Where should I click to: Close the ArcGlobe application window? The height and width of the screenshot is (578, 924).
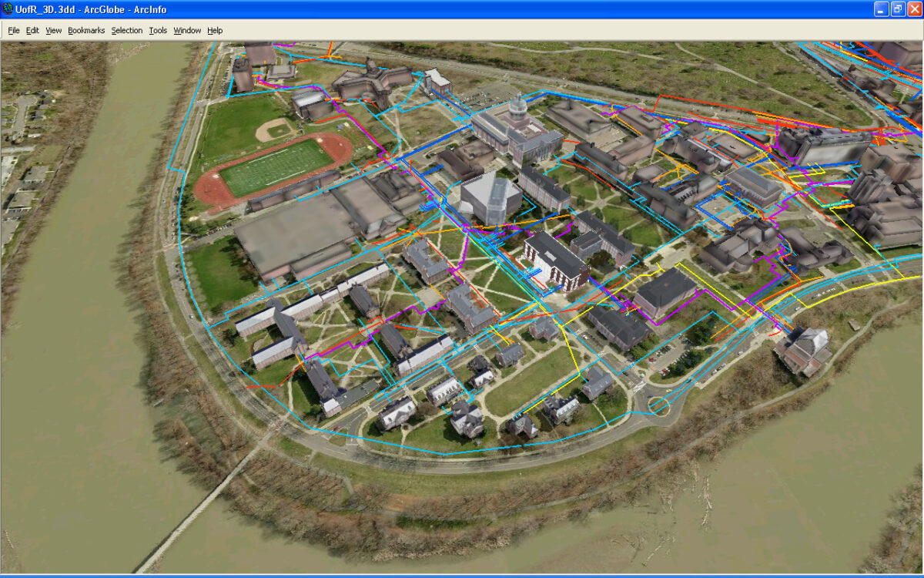914,9
